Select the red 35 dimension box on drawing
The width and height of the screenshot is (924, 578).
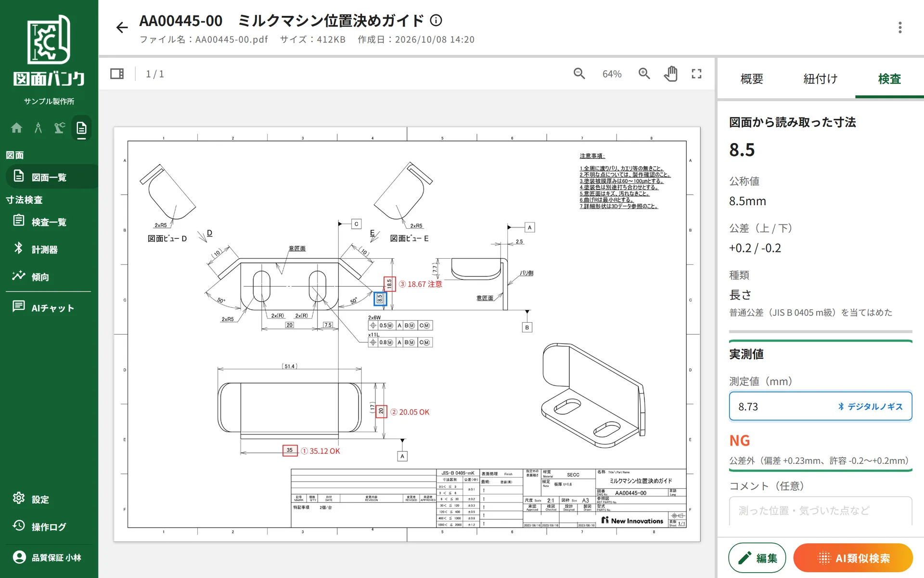pos(290,450)
